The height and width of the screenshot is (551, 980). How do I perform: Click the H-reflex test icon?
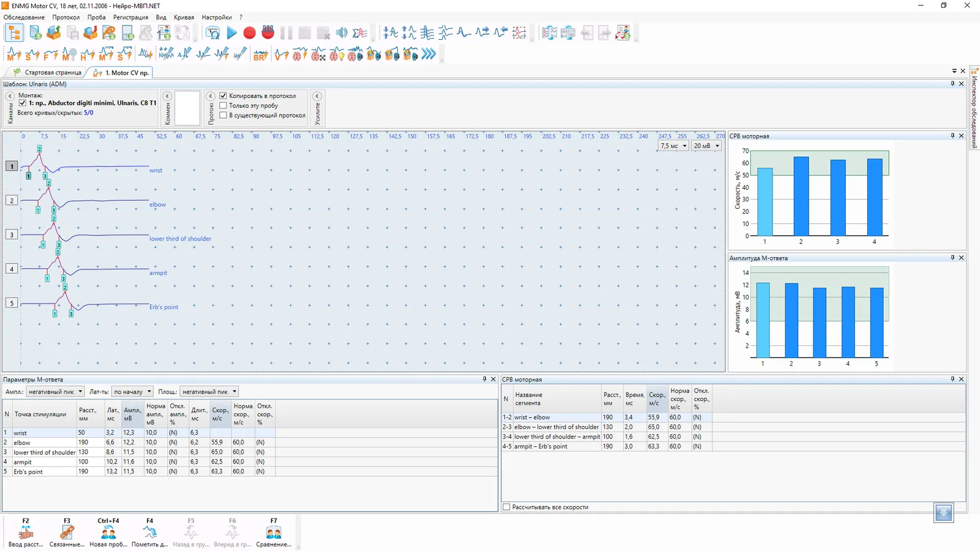pos(88,54)
